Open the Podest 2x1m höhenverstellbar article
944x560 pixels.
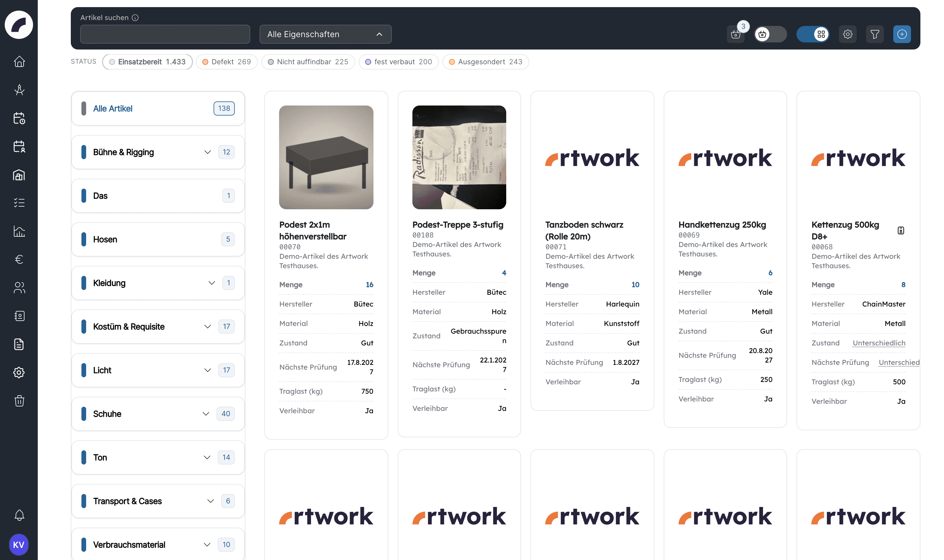coord(313,230)
